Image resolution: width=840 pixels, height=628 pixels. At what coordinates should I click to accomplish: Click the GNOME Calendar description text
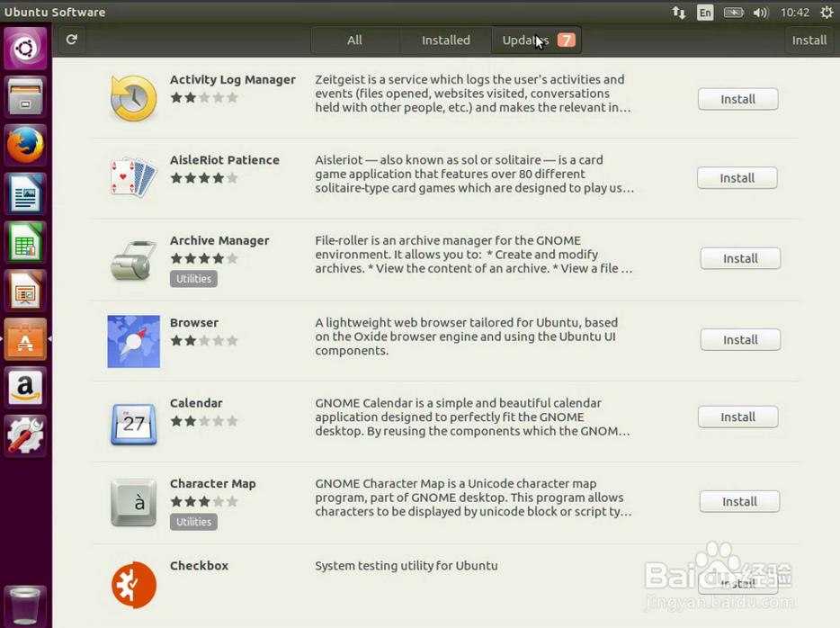click(x=472, y=417)
